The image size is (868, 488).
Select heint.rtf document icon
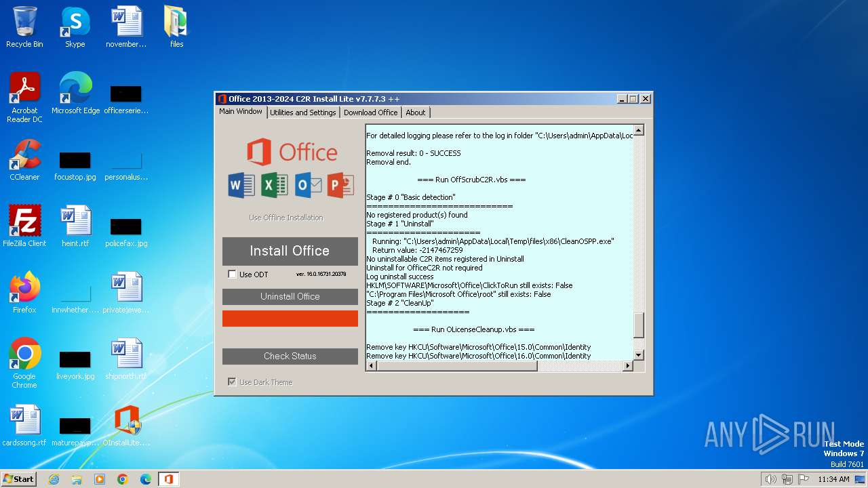75,226
